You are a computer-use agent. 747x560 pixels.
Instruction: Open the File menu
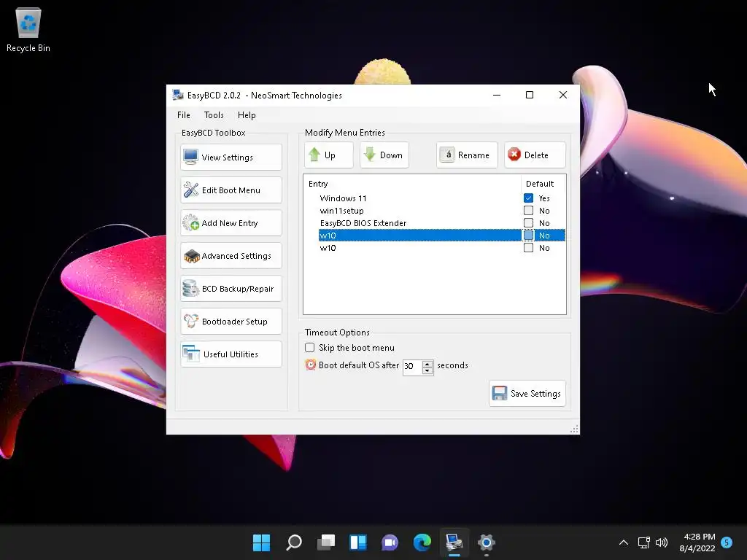pyautogui.click(x=183, y=114)
